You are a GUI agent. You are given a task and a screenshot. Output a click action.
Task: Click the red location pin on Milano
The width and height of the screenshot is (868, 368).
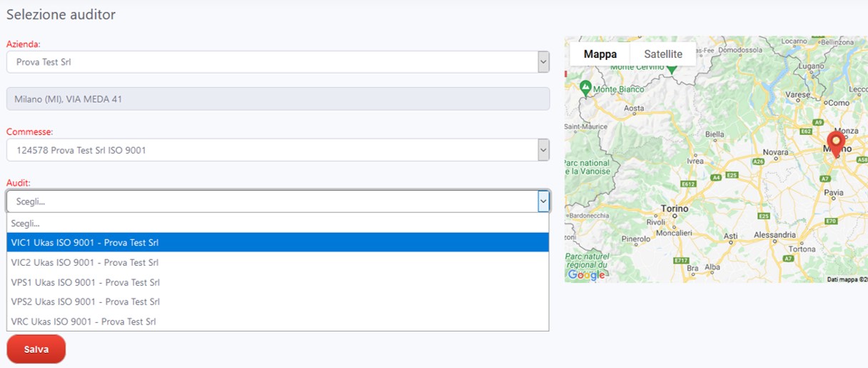835,141
